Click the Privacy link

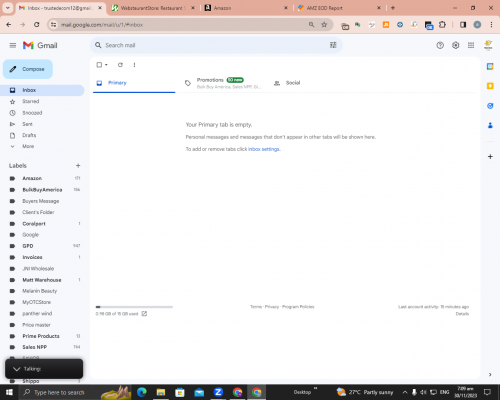[272, 307]
